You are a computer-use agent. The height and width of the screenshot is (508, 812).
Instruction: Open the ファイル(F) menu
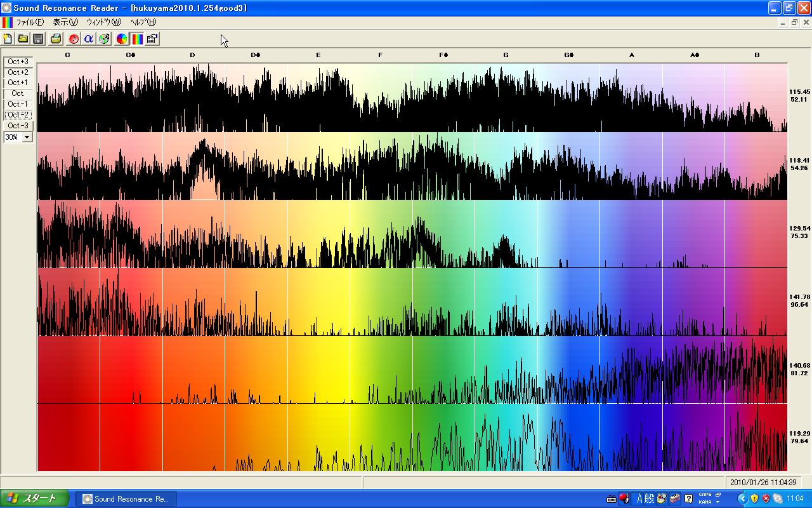point(30,22)
